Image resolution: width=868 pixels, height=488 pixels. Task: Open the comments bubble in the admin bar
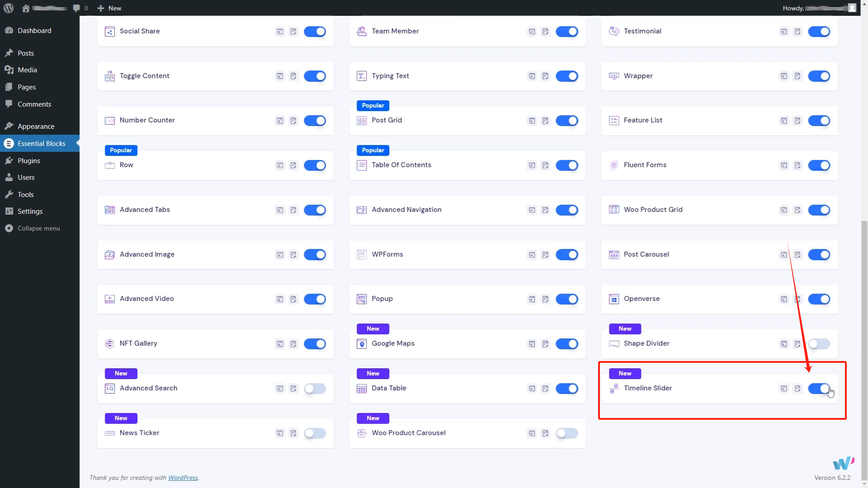pyautogui.click(x=76, y=8)
